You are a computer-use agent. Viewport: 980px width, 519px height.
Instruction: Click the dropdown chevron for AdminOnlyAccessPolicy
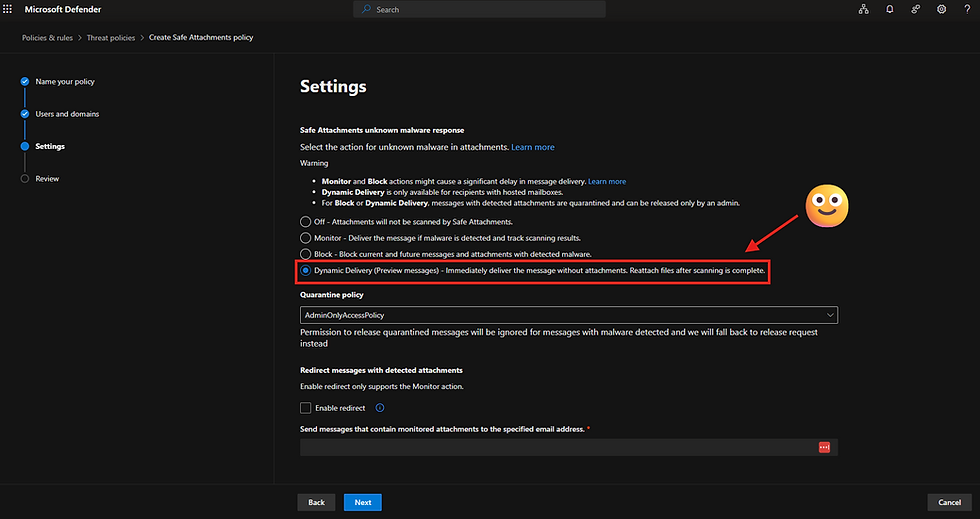coord(830,315)
